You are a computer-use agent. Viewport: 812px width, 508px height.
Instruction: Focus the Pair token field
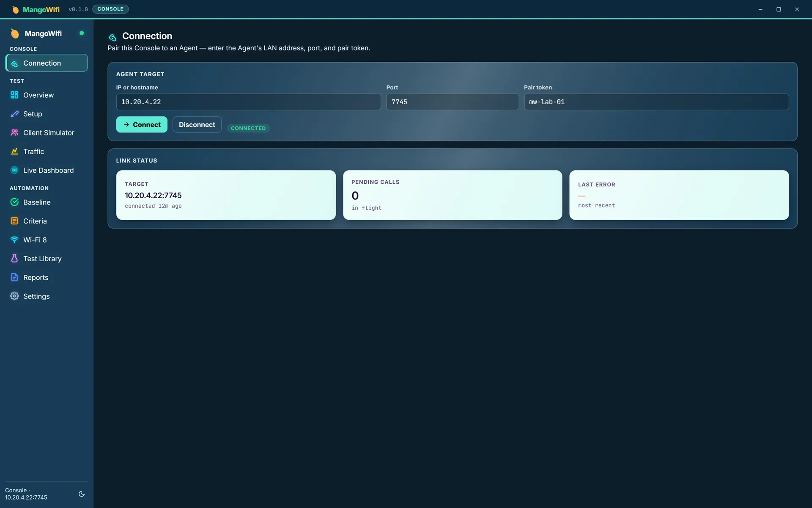click(x=656, y=102)
